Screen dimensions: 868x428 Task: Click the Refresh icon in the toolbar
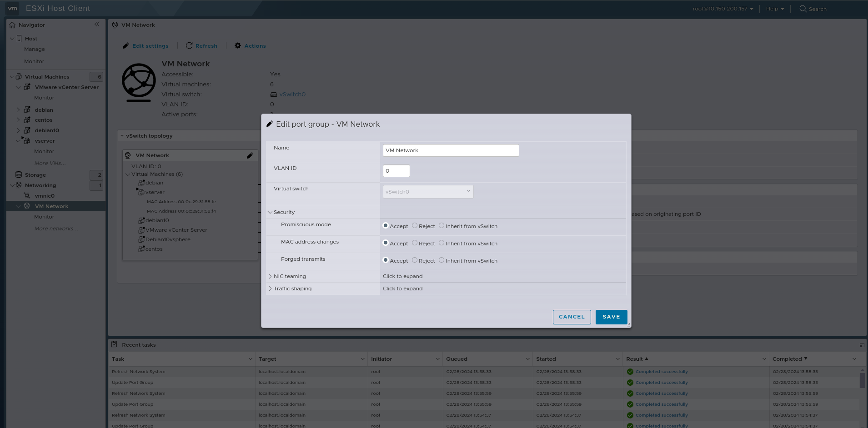point(189,45)
